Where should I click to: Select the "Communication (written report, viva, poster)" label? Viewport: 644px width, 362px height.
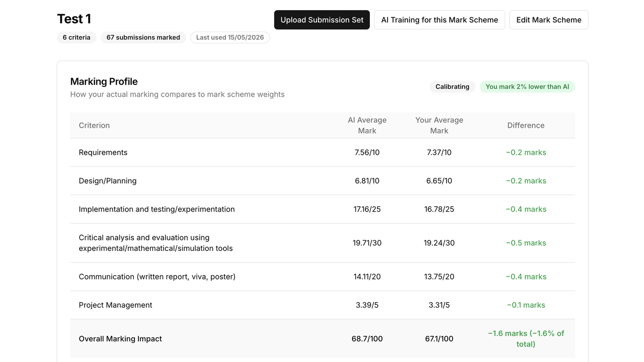click(x=157, y=277)
